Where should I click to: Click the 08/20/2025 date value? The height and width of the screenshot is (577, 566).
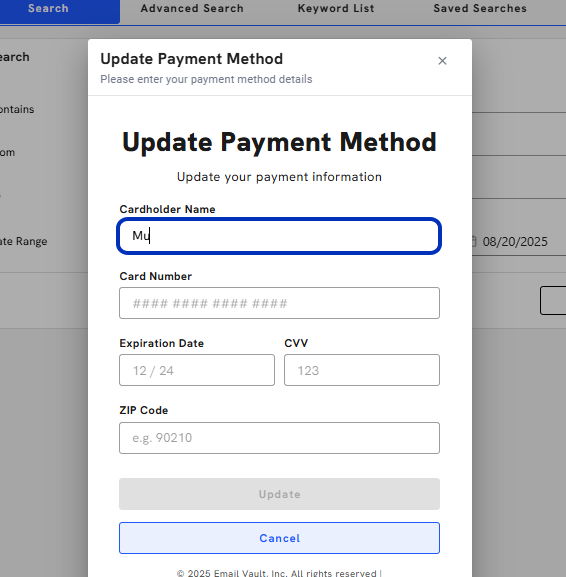[x=515, y=242]
